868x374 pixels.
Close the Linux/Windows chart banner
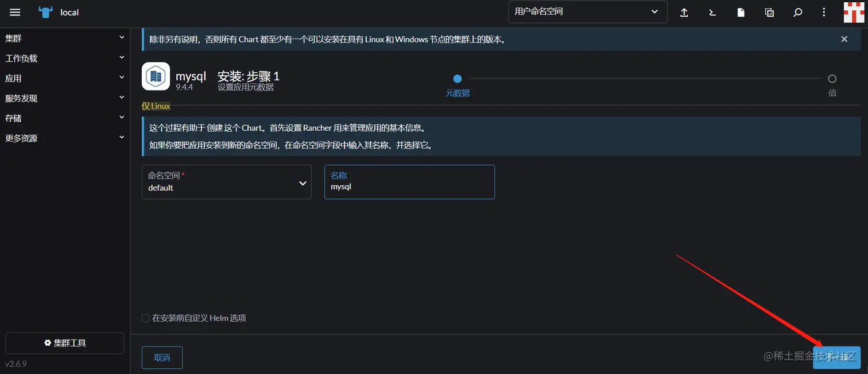coord(844,39)
